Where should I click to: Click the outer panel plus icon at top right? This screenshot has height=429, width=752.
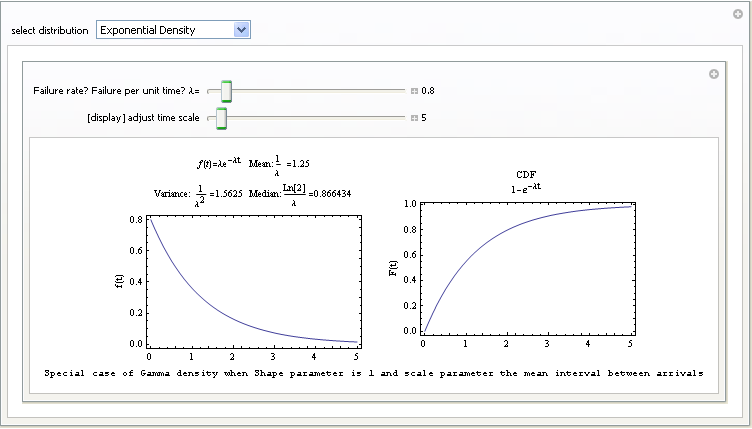tap(740, 15)
